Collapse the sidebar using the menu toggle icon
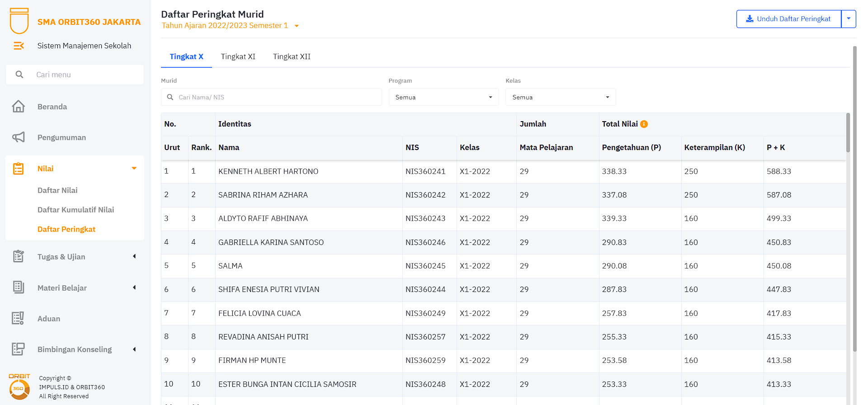 [x=19, y=46]
